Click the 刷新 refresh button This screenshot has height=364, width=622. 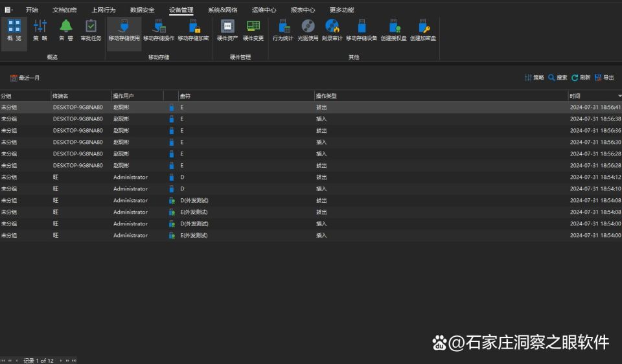coord(581,77)
